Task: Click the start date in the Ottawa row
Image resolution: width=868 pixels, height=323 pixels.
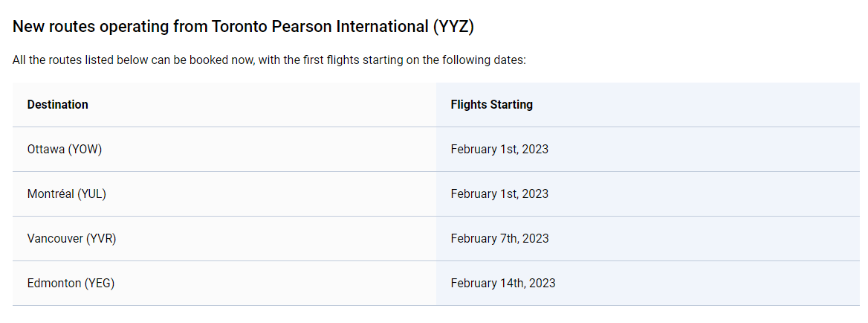Action: pyautogui.click(x=499, y=149)
